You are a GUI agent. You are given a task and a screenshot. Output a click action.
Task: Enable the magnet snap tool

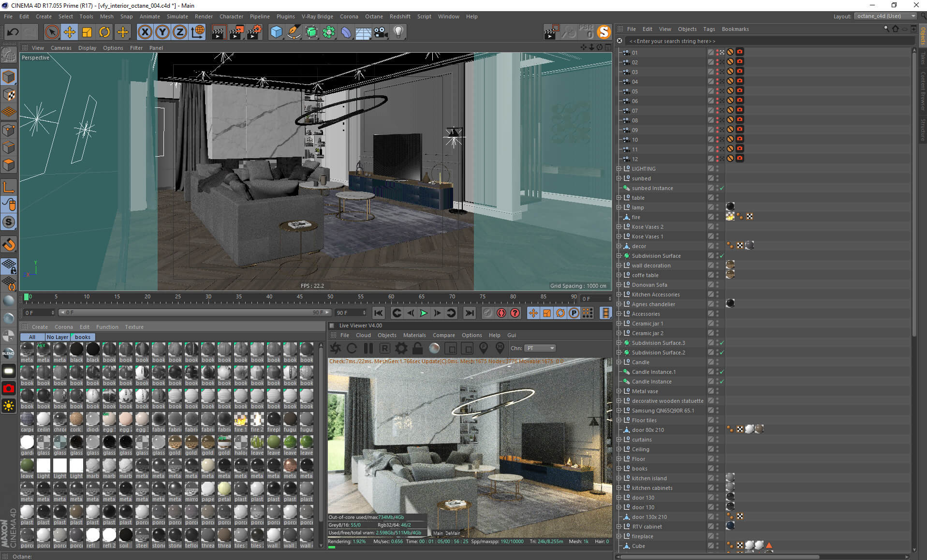(x=9, y=245)
